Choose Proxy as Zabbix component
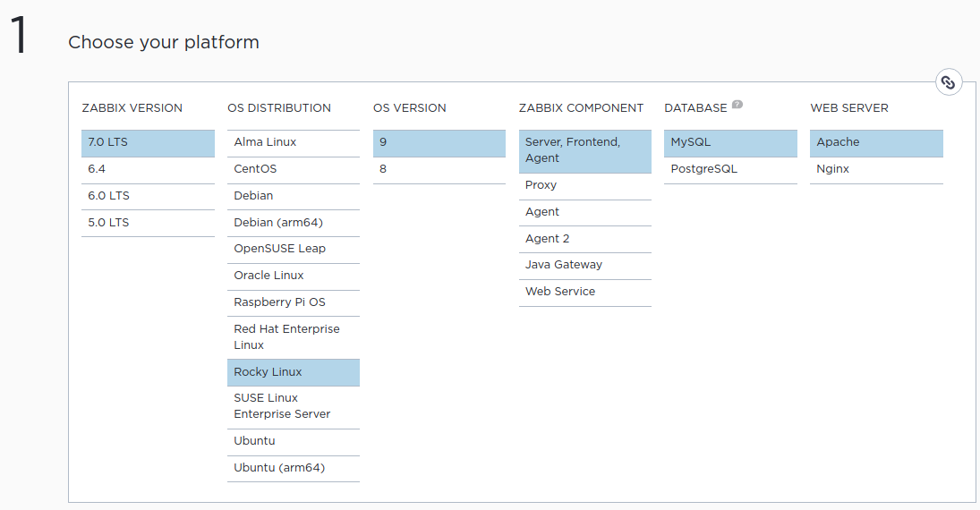The height and width of the screenshot is (510, 980). click(x=584, y=185)
